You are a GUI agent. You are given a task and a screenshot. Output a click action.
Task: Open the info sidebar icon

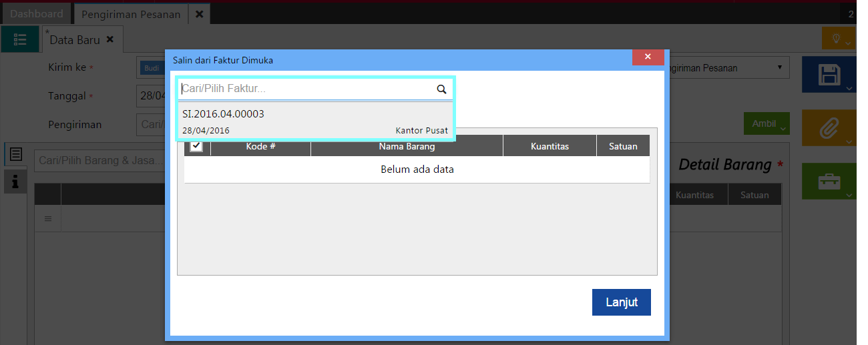tap(16, 181)
